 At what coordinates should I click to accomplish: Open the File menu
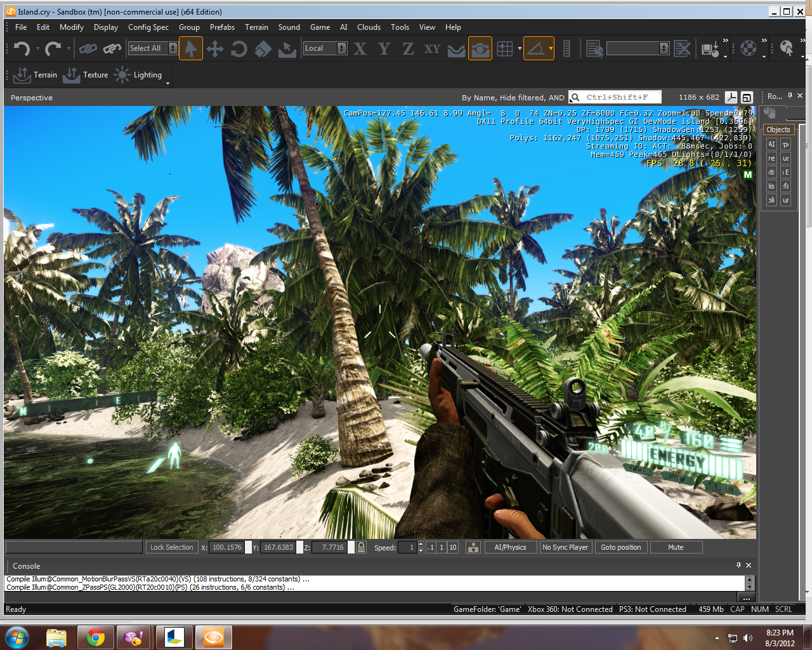pos(21,27)
